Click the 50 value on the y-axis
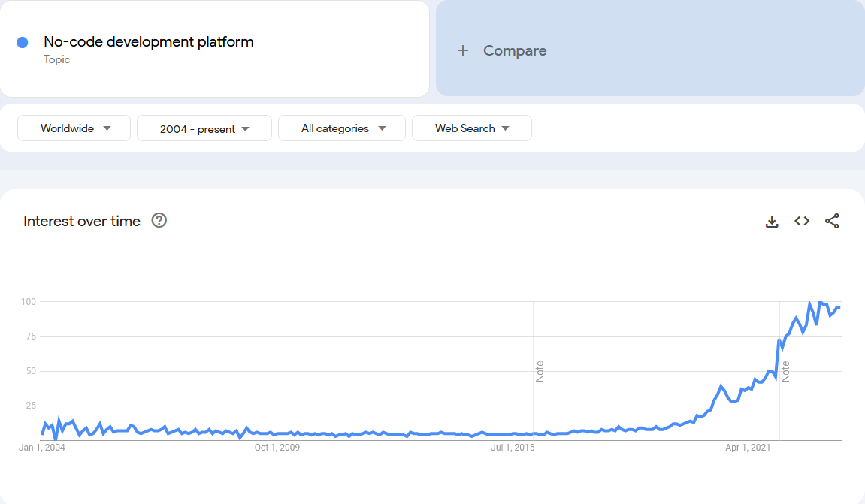The height and width of the screenshot is (504, 865). click(31, 371)
